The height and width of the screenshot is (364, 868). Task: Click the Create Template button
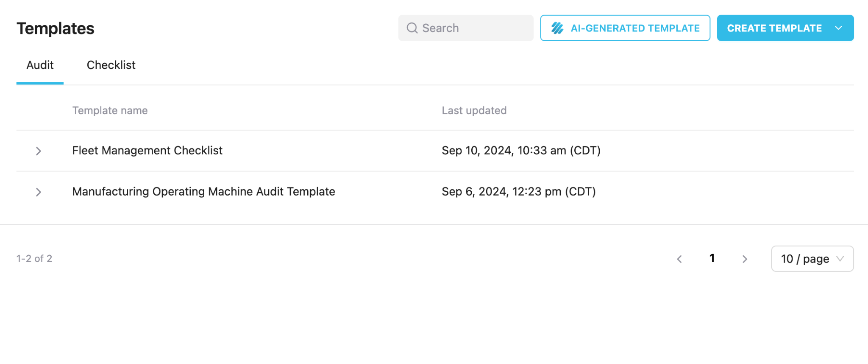(x=774, y=28)
